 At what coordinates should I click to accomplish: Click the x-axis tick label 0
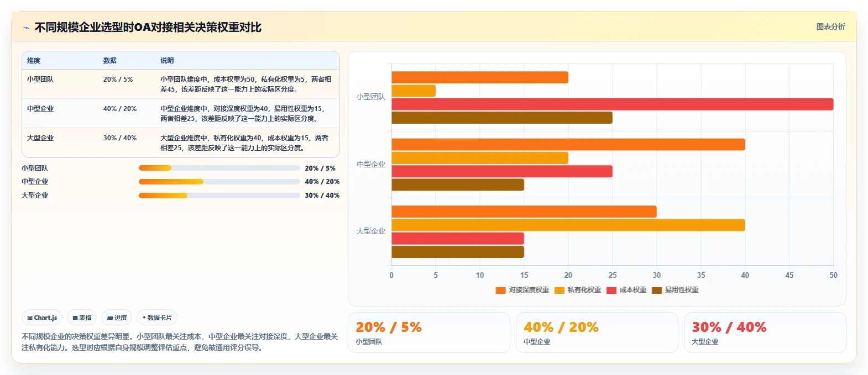[x=391, y=275]
